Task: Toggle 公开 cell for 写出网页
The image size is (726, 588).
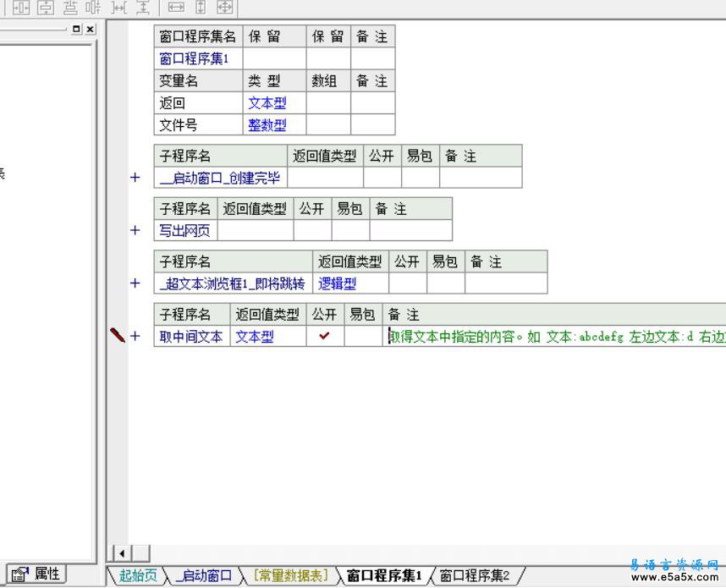Action: click(x=312, y=230)
